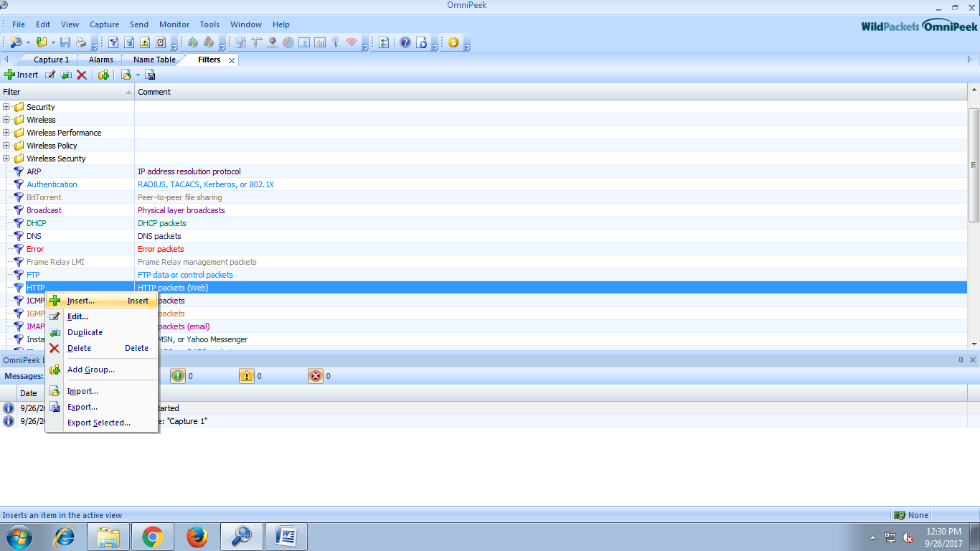This screenshot has width=980, height=551.
Task: Open the dropdown arrow beside the import icon
Action: click(138, 75)
